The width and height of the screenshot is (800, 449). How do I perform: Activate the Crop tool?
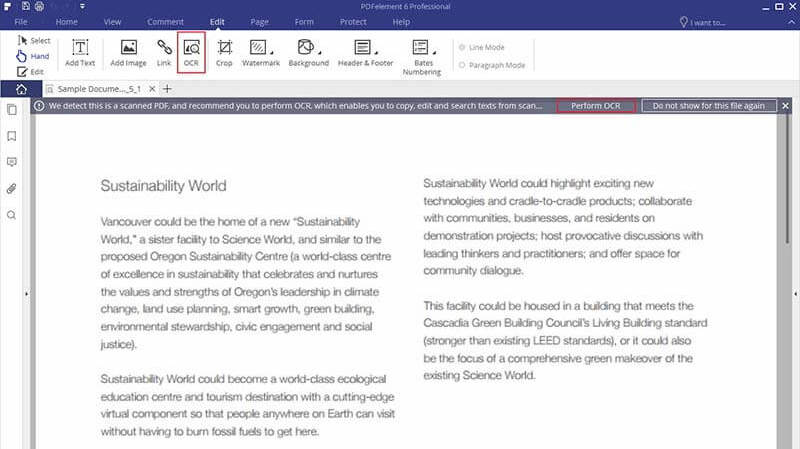pos(224,53)
